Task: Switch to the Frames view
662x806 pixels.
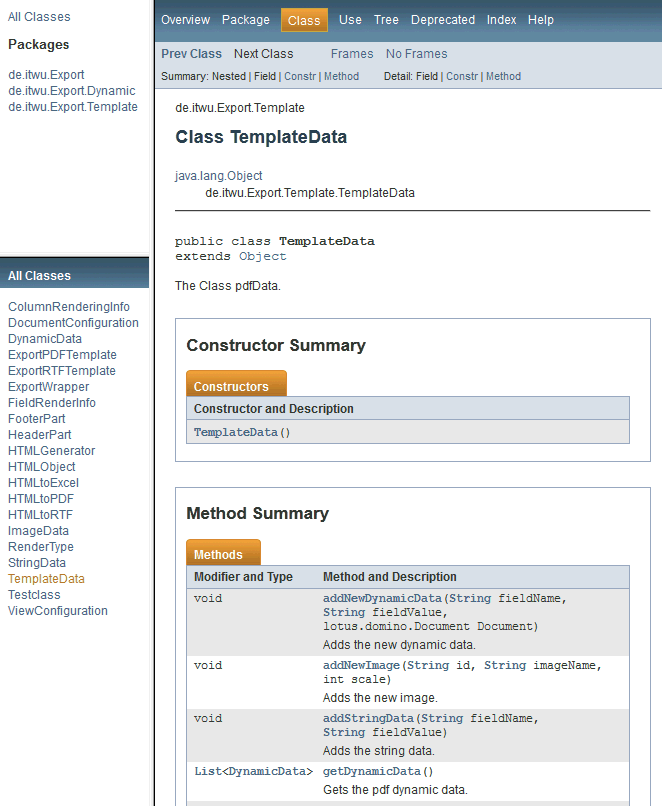Action: (x=351, y=54)
